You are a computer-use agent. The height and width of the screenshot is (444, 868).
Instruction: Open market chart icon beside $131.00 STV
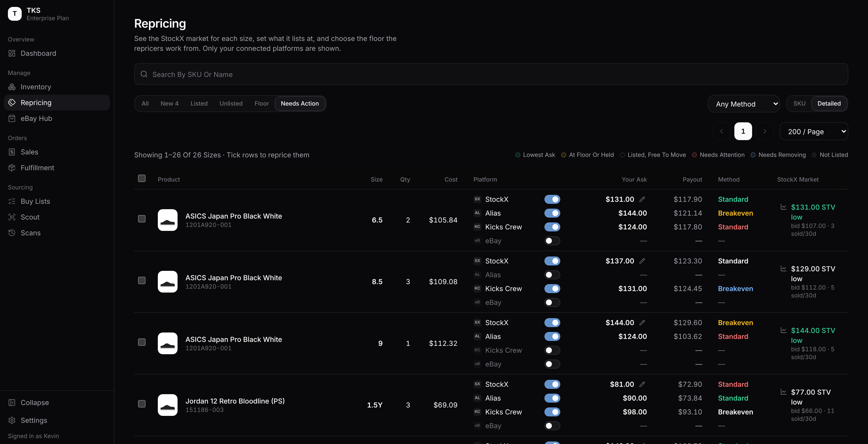click(783, 207)
